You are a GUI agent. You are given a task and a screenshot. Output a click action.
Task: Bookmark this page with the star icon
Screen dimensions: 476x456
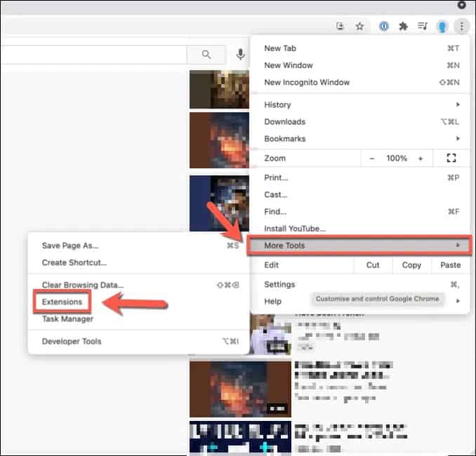tap(359, 27)
